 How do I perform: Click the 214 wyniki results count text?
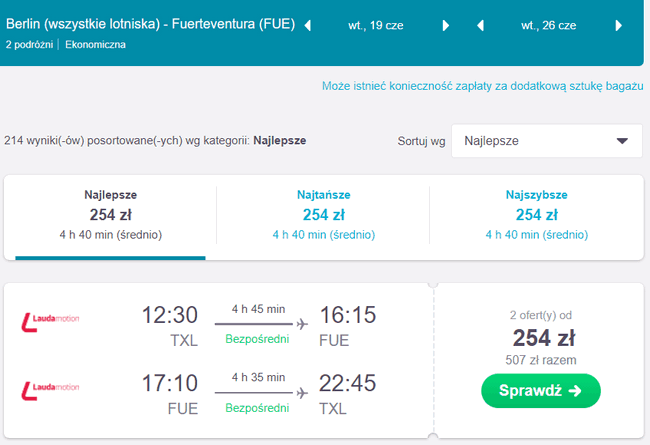coord(155,141)
